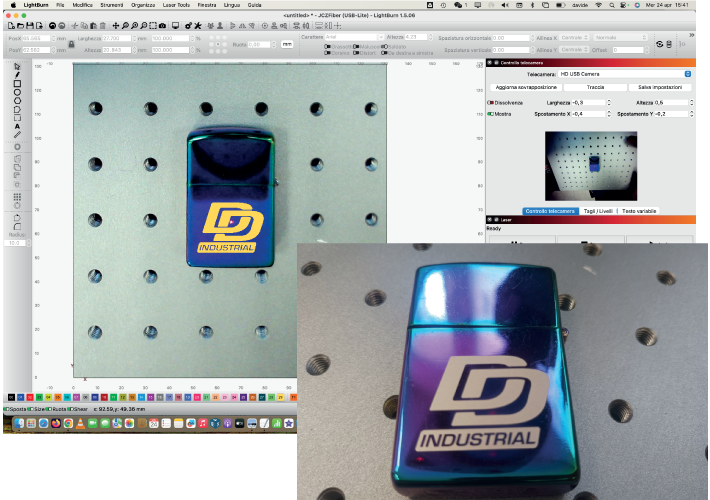Open the Carattere Arial font dropdown
This screenshot has width=710, height=500.
click(x=354, y=37)
